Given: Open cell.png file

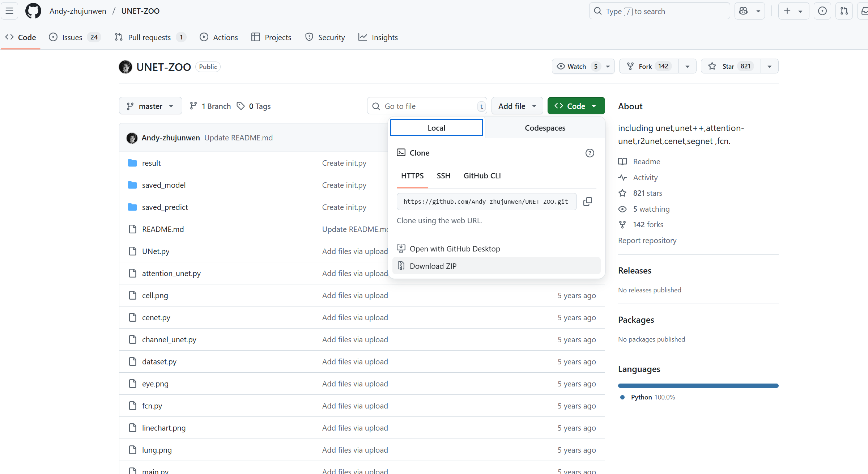Looking at the screenshot, I should (x=155, y=296).
